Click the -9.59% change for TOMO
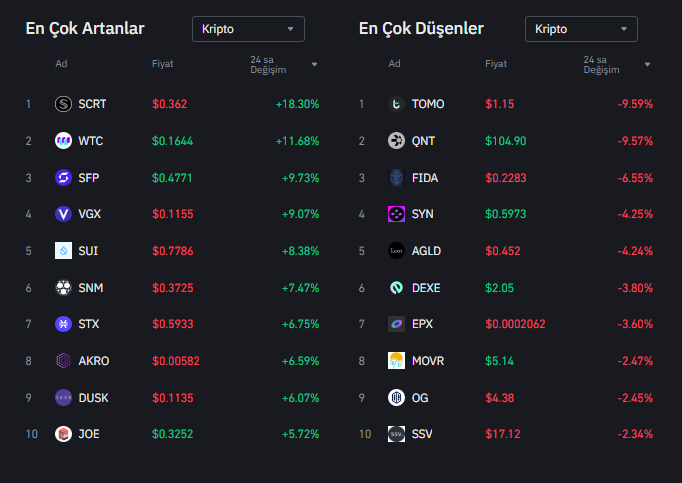 (x=635, y=104)
